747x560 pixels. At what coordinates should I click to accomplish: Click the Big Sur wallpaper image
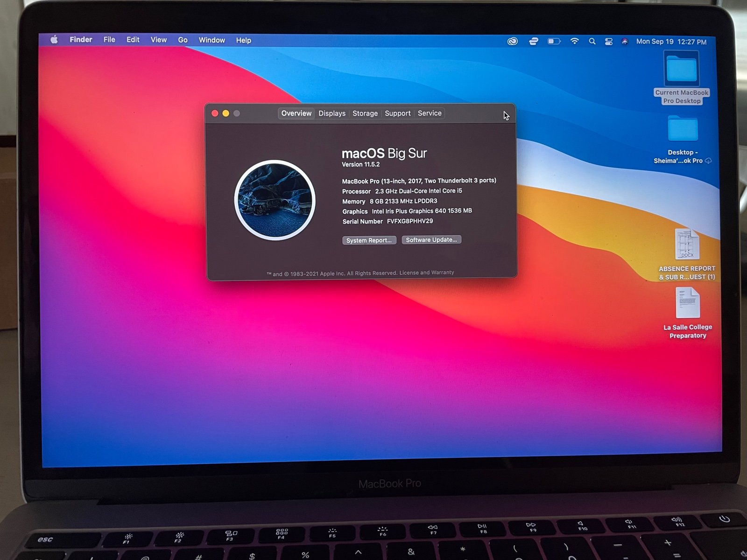(x=275, y=200)
